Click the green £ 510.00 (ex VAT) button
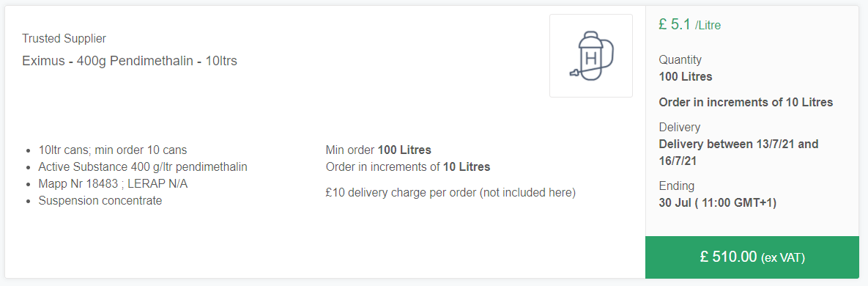 [752, 257]
